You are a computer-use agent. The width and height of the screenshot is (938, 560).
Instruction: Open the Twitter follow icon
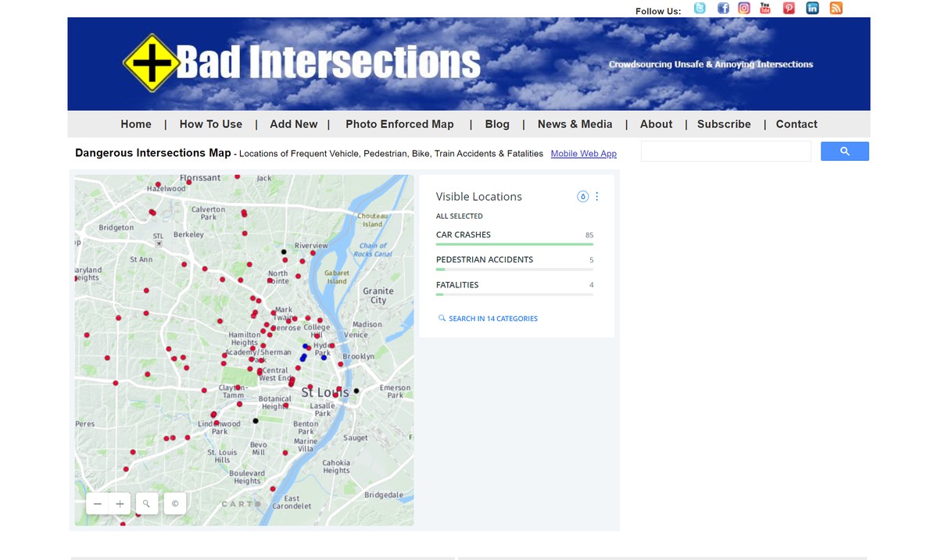[700, 9]
